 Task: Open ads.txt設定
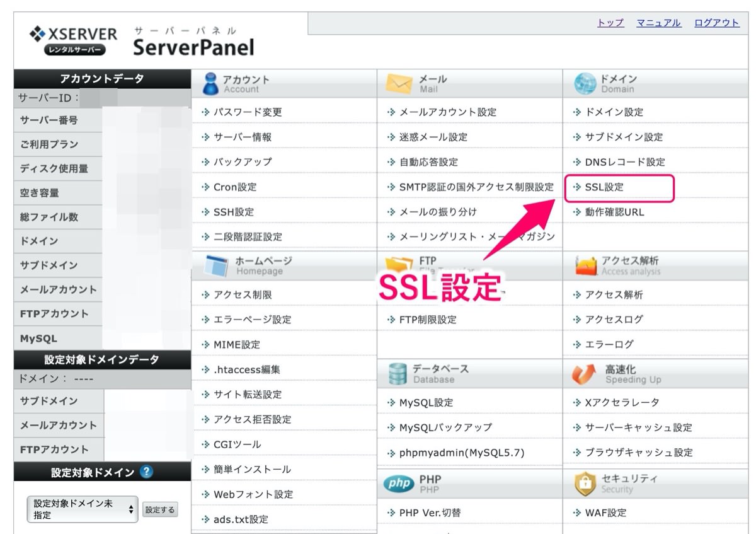click(x=240, y=519)
